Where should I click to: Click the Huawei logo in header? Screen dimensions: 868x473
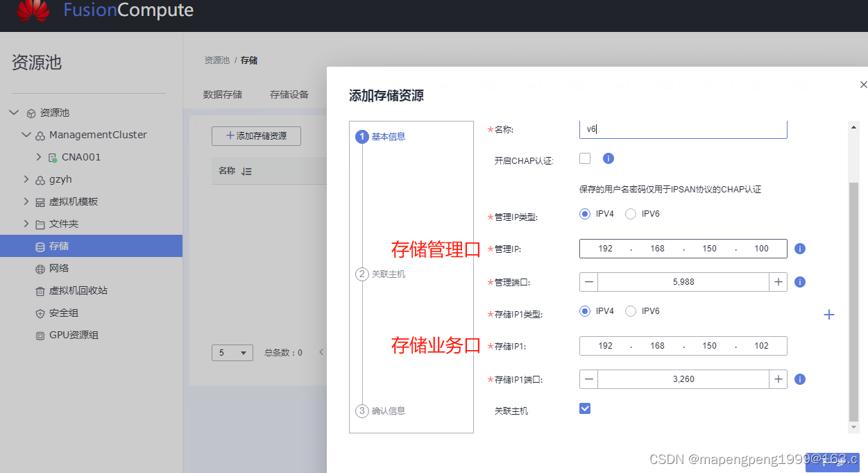[33, 10]
